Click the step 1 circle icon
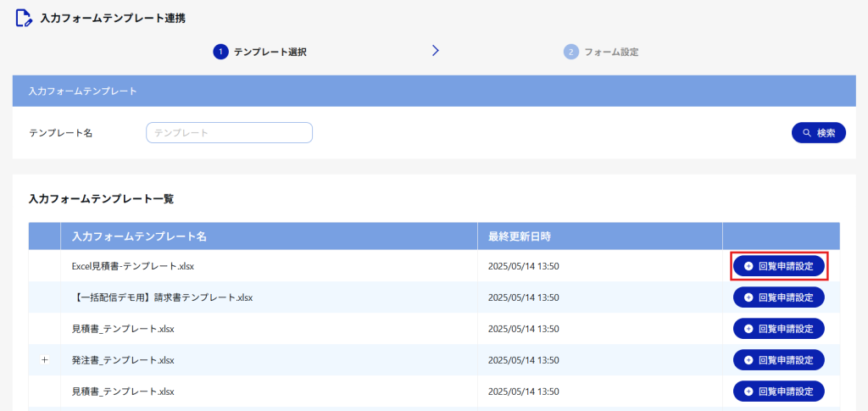The image size is (868, 411). pyautogui.click(x=220, y=52)
